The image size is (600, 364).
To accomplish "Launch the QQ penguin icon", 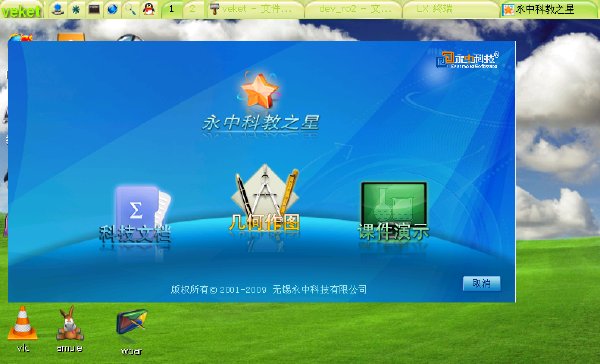I will [148, 9].
